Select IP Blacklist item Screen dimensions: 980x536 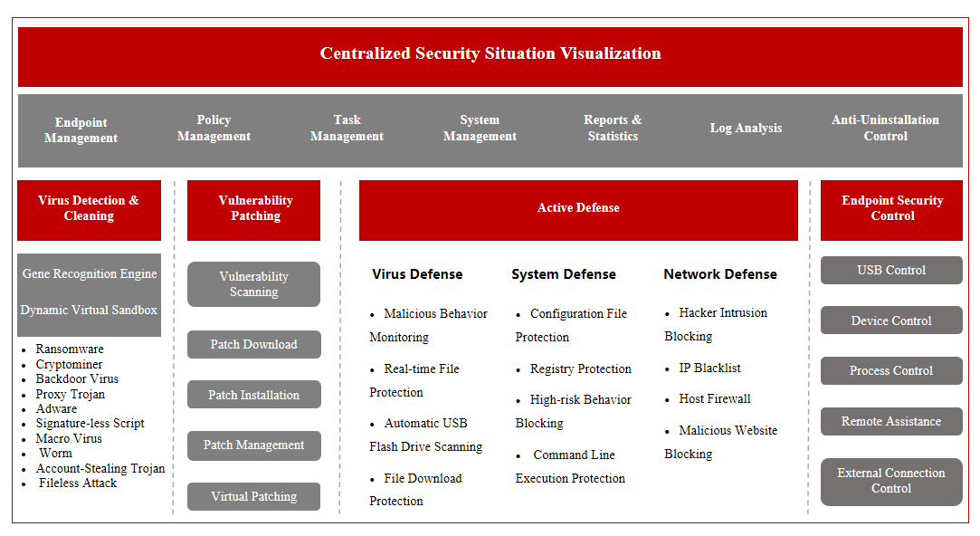(x=702, y=368)
